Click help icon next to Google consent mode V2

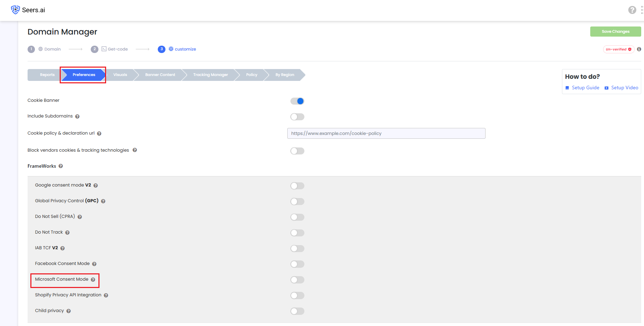[x=96, y=185]
